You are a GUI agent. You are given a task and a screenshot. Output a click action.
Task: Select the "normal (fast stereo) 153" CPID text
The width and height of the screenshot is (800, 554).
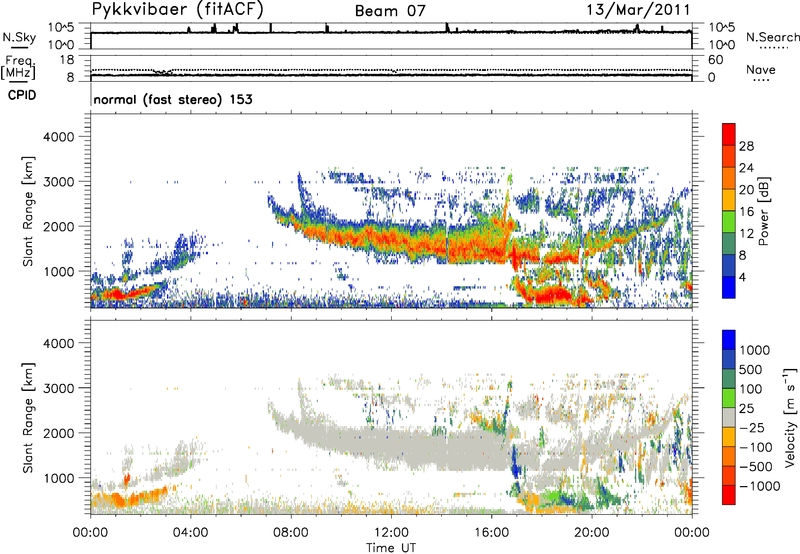click(x=173, y=99)
